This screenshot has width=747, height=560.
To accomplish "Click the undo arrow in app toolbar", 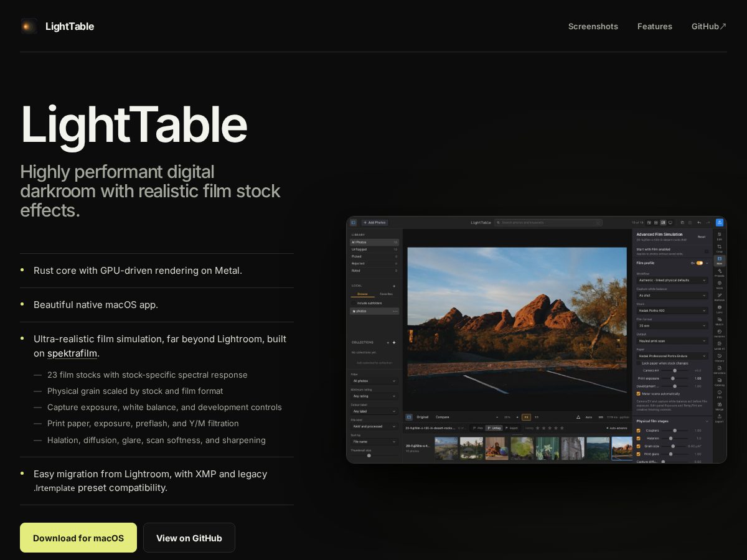I will [699, 222].
